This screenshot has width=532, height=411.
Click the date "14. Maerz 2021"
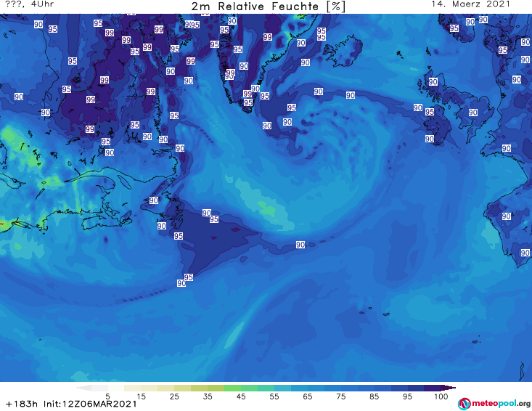click(470, 4)
